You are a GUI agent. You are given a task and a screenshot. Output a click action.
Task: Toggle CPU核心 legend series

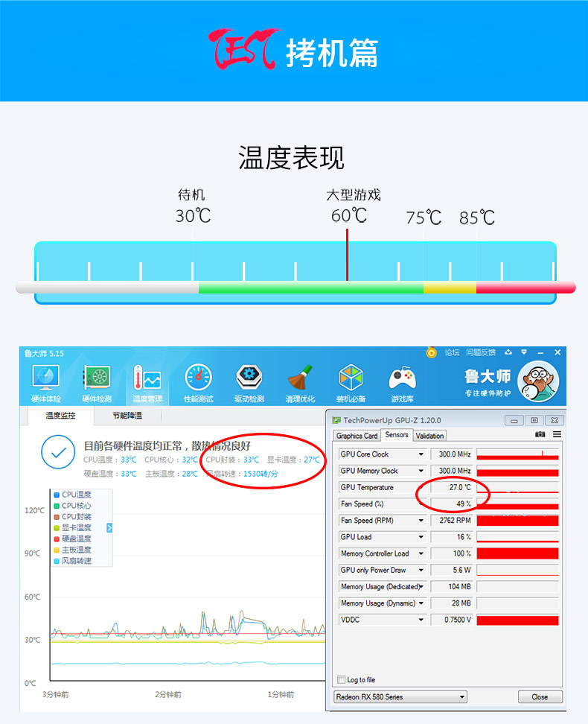click(72, 506)
